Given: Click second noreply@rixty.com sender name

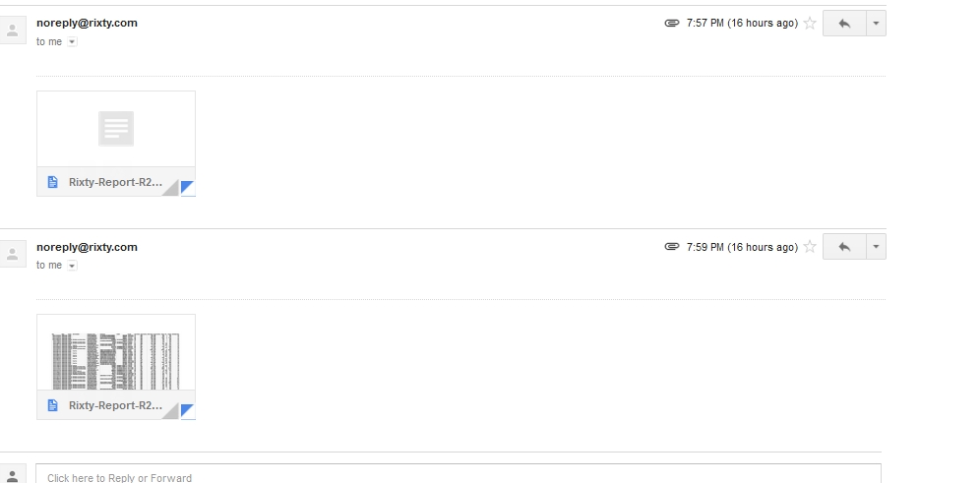Looking at the screenshot, I should point(87,247).
